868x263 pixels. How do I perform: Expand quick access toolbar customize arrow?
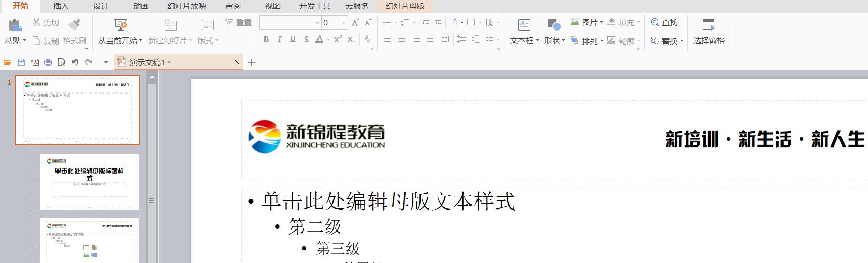[x=106, y=62]
